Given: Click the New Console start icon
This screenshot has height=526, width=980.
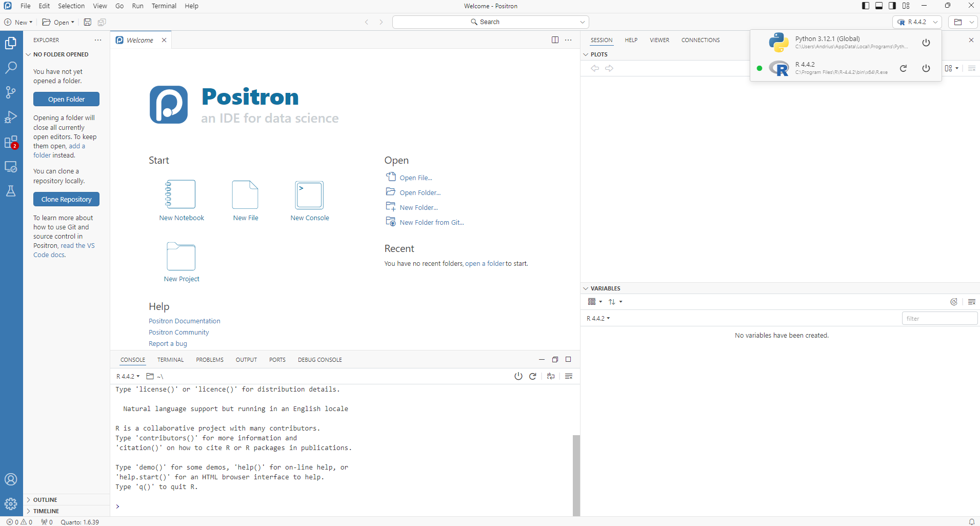Looking at the screenshot, I should [309, 194].
